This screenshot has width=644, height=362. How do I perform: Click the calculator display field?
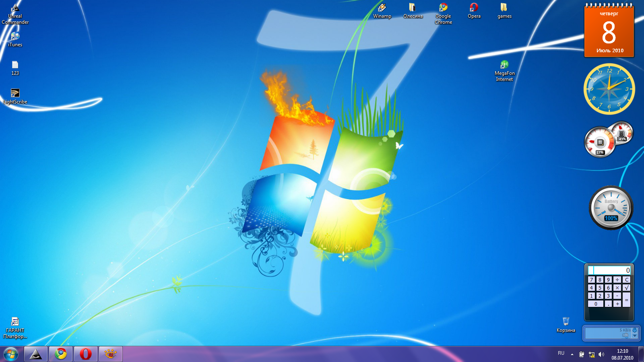coord(609,270)
